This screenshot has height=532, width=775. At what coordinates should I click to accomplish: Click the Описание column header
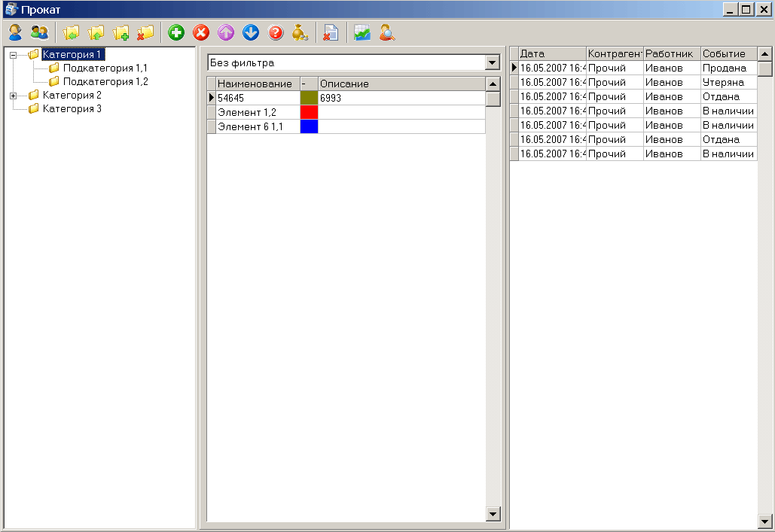tap(402, 84)
